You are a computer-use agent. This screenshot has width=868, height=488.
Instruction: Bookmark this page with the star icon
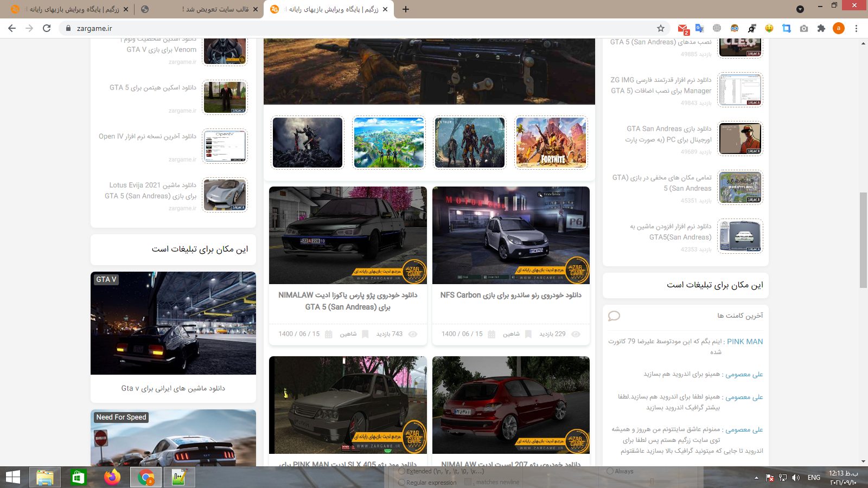point(660,28)
